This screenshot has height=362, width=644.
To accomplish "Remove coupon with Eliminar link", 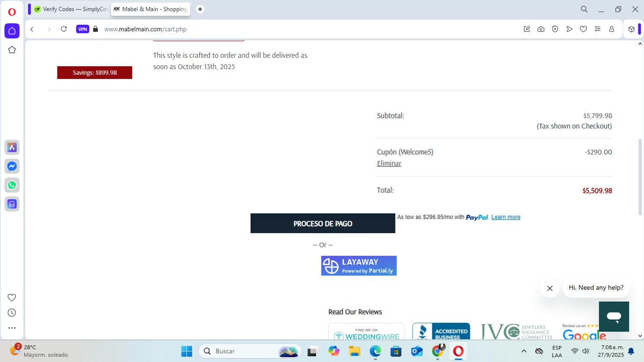I will pos(389,163).
